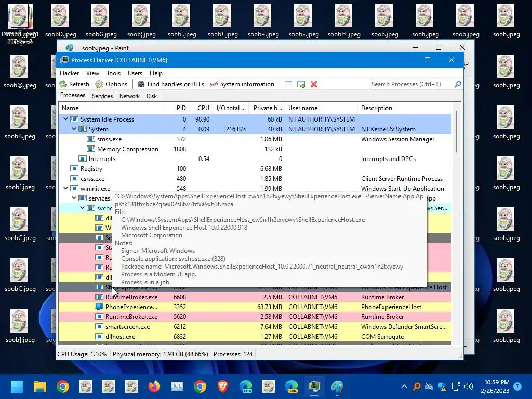
Task: Select the soob@.jpeg desktop icon
Action: [x=20, y=72]
